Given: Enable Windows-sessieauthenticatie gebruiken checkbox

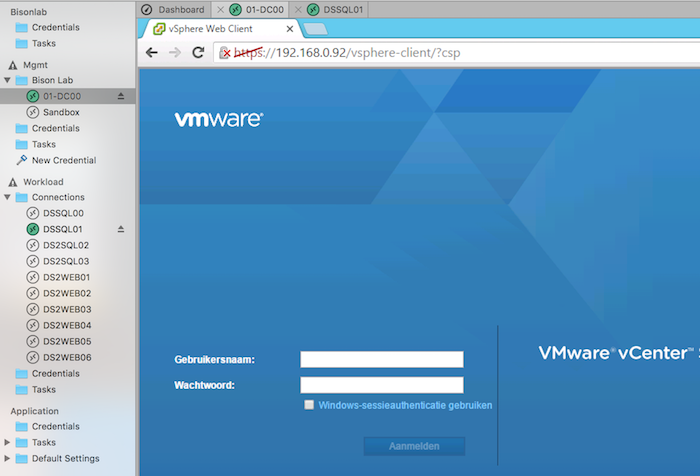Looking at the screenshot, I should click(x=309, y=405).
